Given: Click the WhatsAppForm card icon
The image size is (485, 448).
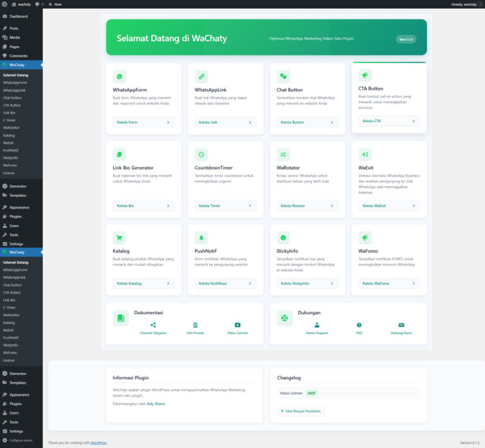Looking at the screenshot, I should 119,76.
